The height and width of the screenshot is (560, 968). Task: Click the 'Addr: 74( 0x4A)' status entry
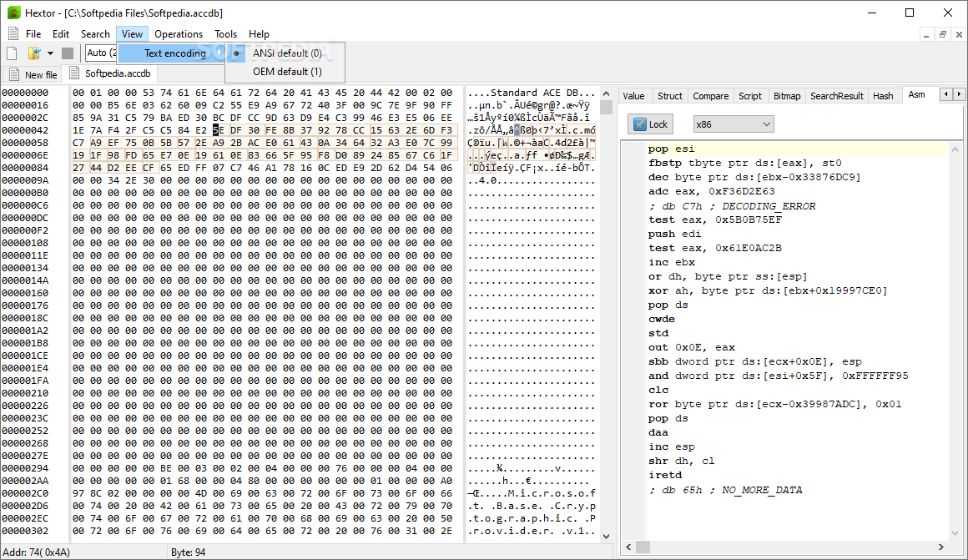coord(37,552)
